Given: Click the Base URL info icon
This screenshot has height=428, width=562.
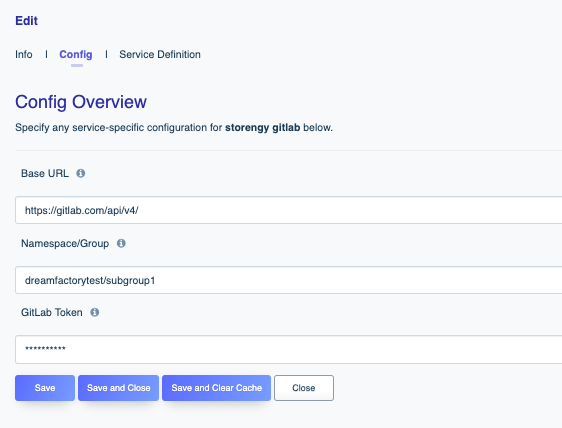Looking at the screenshot, I should pyautogui.click(x=81, y=173).
